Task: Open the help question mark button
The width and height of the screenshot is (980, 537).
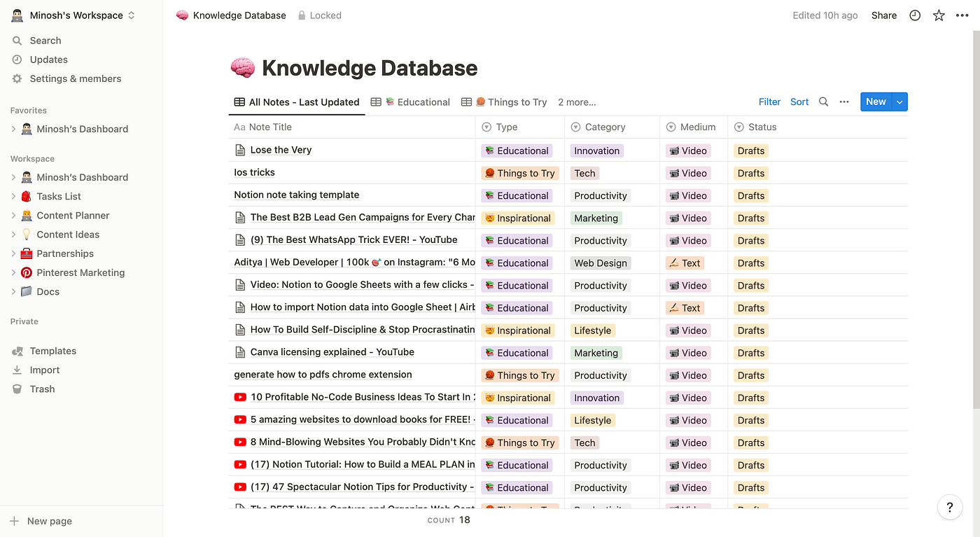Action: click(x=950, y=508)
